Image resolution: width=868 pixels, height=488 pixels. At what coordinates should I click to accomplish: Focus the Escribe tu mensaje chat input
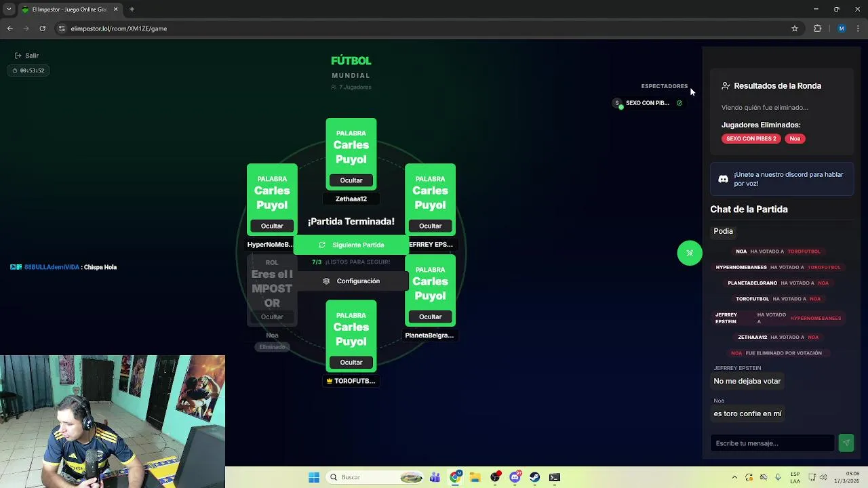(772, 443)
